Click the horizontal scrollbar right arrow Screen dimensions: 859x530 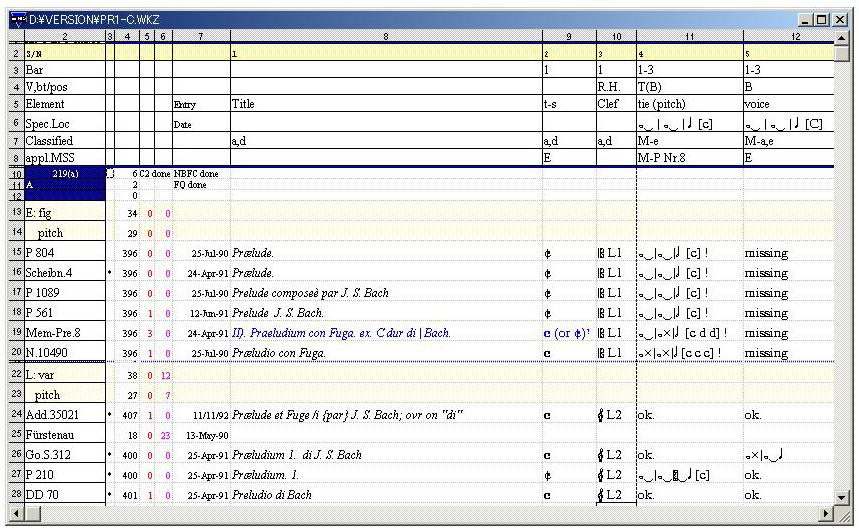[825, 513]
